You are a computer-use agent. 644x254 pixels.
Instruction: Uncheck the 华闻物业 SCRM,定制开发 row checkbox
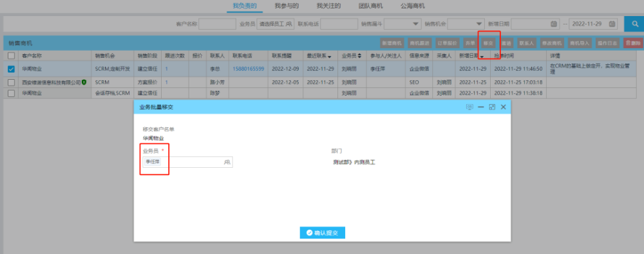[x=11, y=69]
